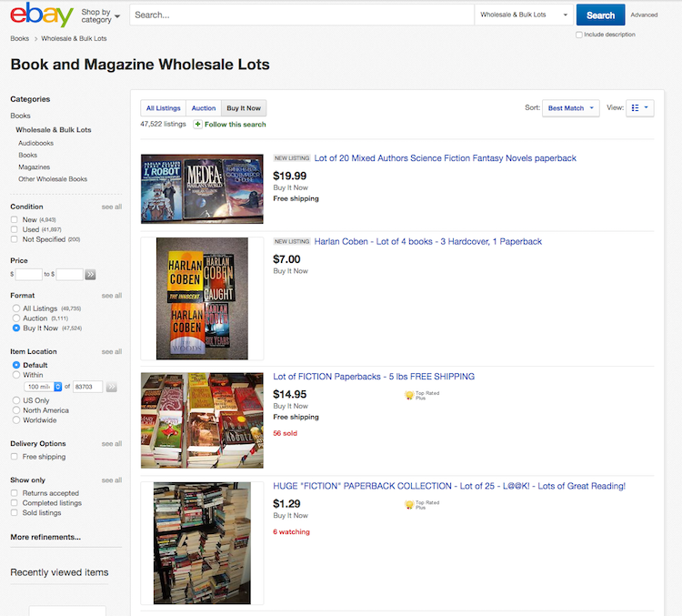
Task: Check the New condition checkbox
Action: (15, 220)
